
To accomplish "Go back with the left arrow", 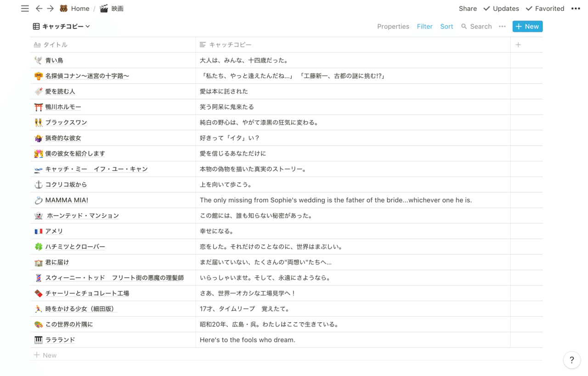I will 39,8.
